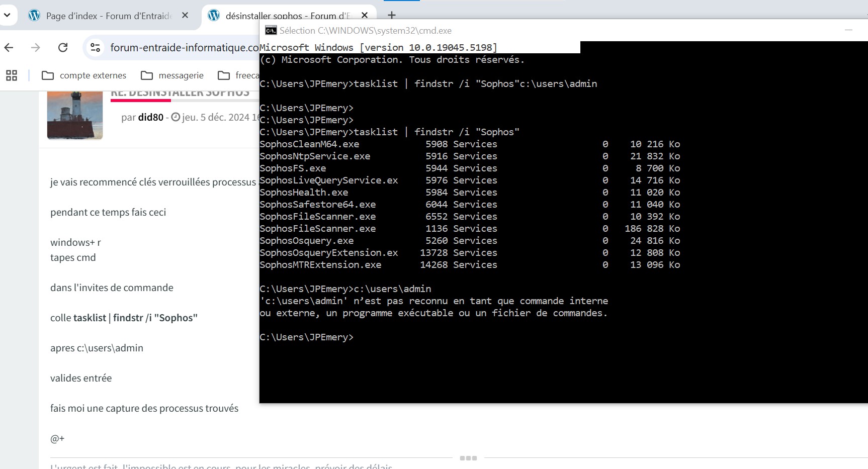Close the 'Page d'index' tab
868x469 pixels.
185,16
